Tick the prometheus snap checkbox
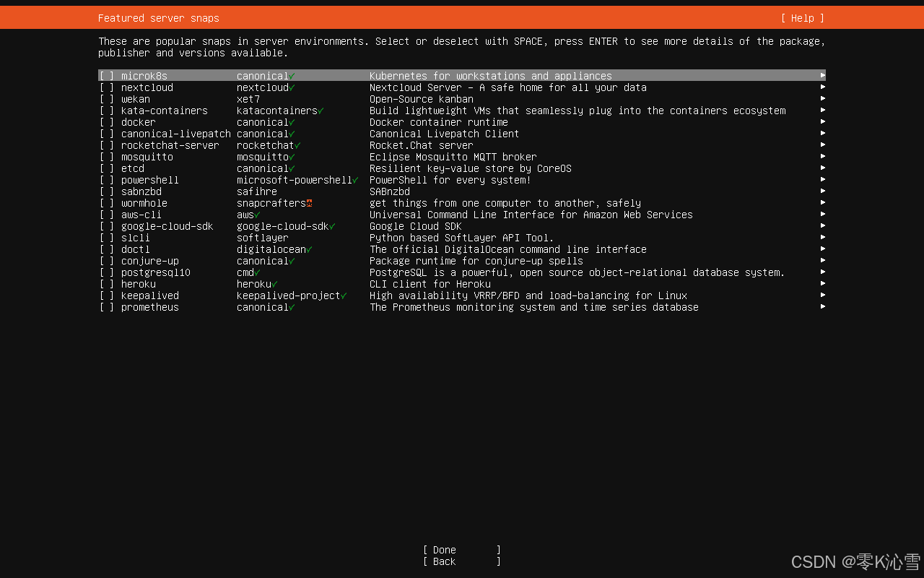 click(107, 307)
